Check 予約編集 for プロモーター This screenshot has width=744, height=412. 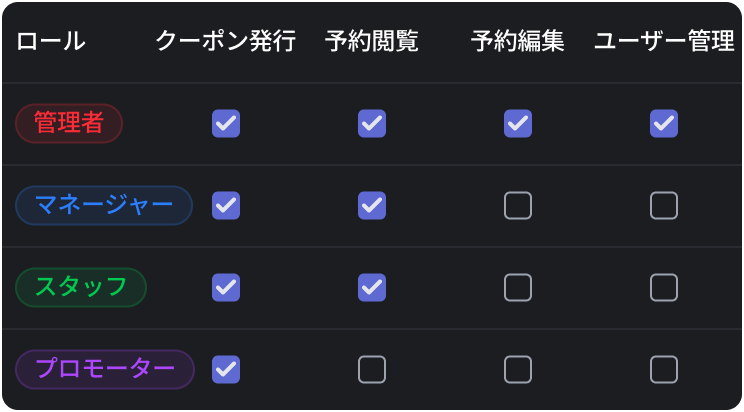point(518,370)
